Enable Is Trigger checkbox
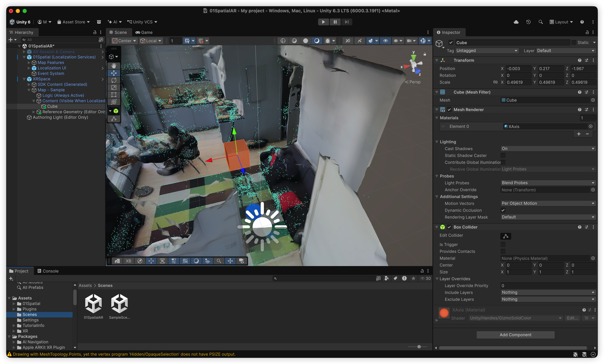This screenshot has width=604, height=364. coord(503,244)
